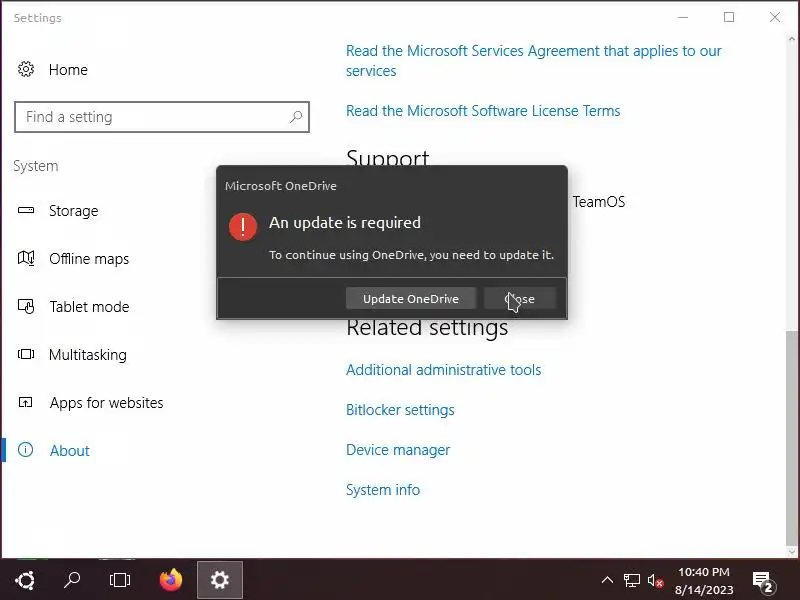
Task: Open taskbar search
Action: (x=72, y=580)
